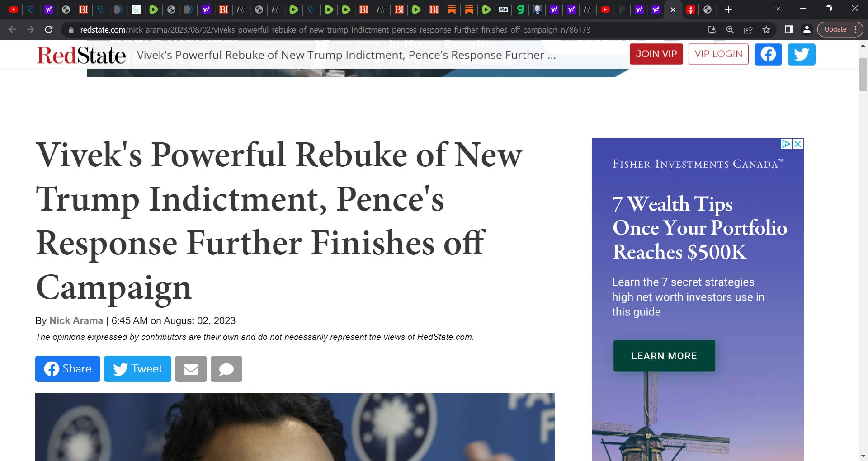868x461 pixels.
Task: Reload the current page
Action: (49, 29)
